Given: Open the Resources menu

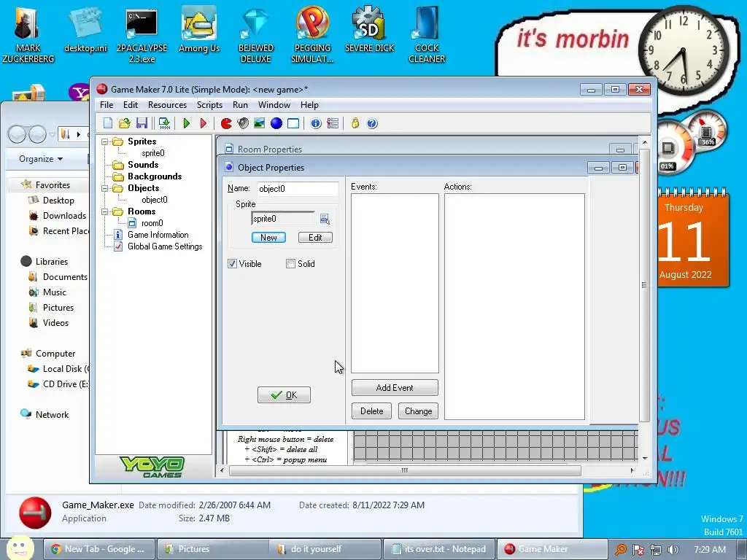Looking at the screenshot, I should pos(167,105).
